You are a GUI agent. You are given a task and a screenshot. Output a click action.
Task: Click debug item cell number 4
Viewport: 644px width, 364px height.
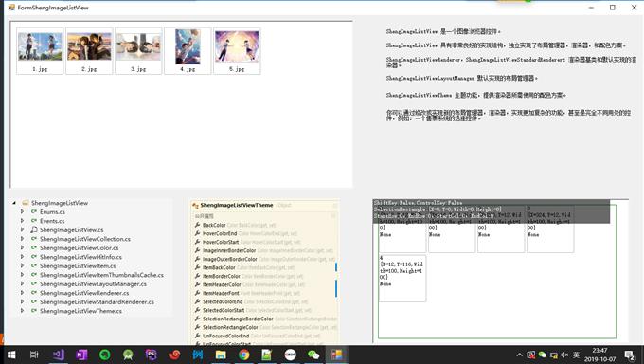(402, 278)
